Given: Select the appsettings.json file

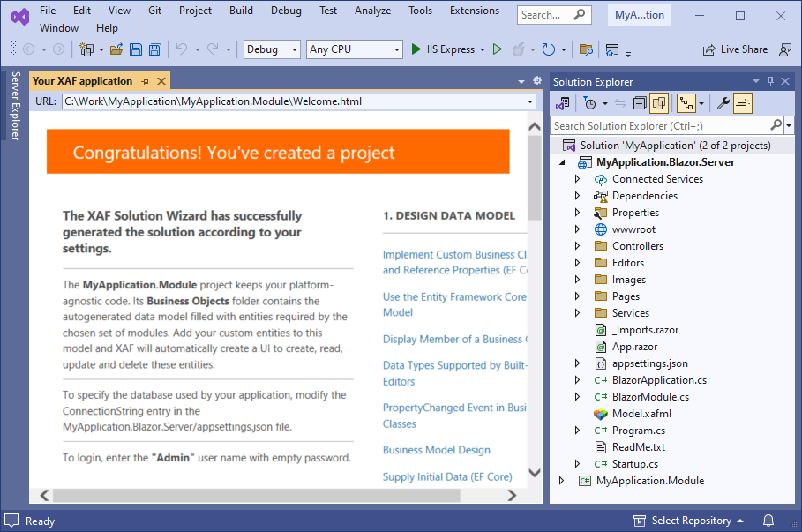Looking at the screenshot, I should (x=649, y=363).
